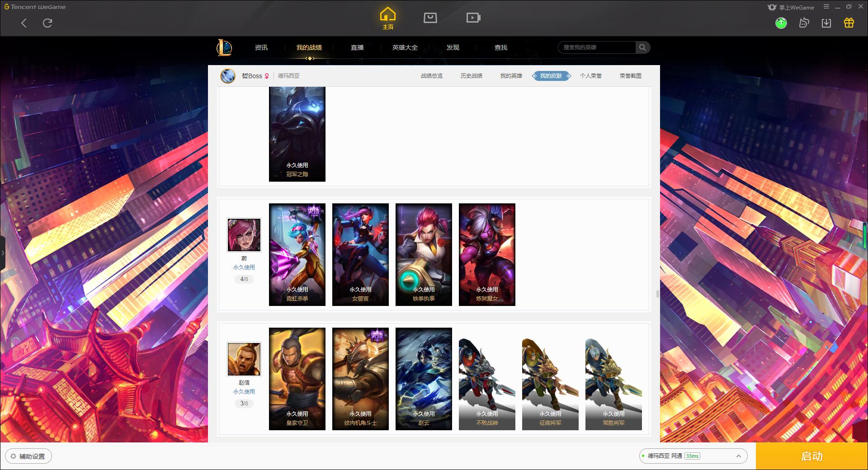Click the 冠军之隐 skin card
The height and width of the screenshot is (470, 868).
click(297, 134)
